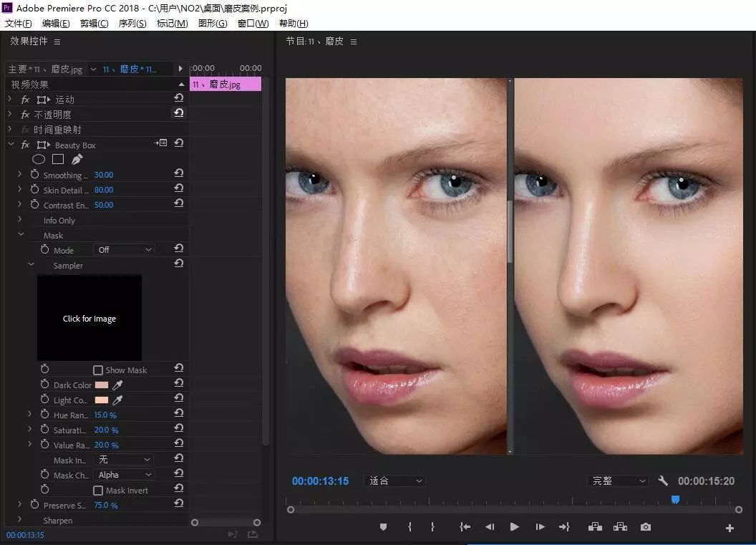Toggle the Beauty Box fx effect switch
756x545 pixels.
(x=26, y=145)
